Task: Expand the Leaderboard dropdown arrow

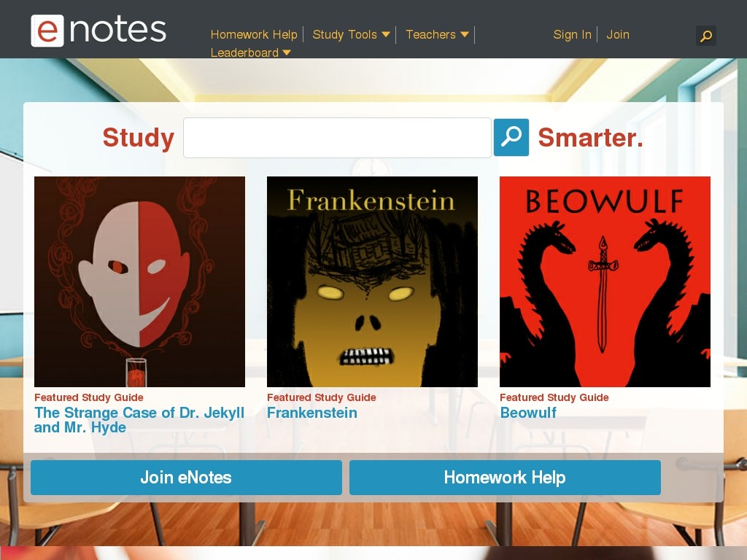Action: click(x=287, y=52)
